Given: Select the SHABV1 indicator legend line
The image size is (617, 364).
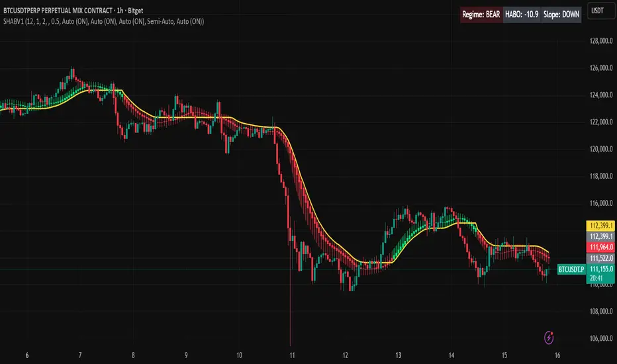Looking at the screenshot, I should [103, 22].
